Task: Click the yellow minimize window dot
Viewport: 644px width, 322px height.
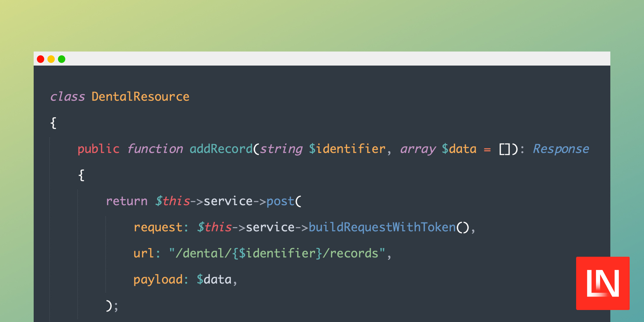Action: [x=51, y=59]
